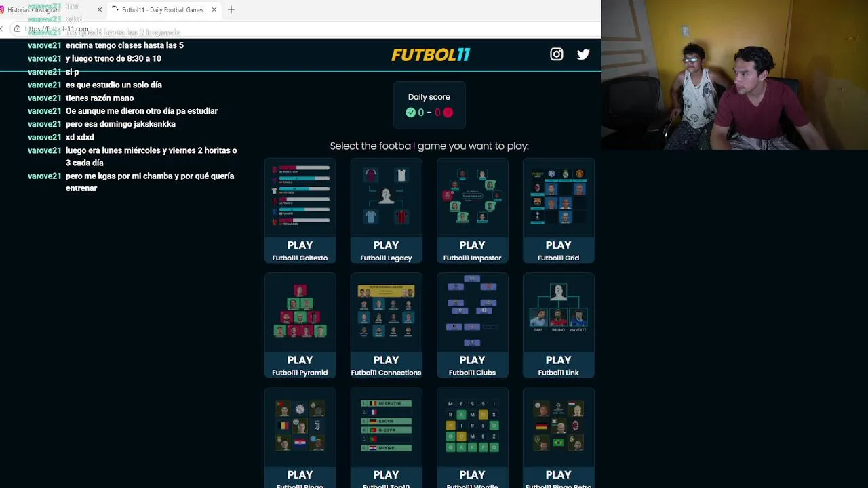Open the Futbol11 Goltexto preview thumbnail
This screenshot has height=488, width=868.
(x=300, y=197)
